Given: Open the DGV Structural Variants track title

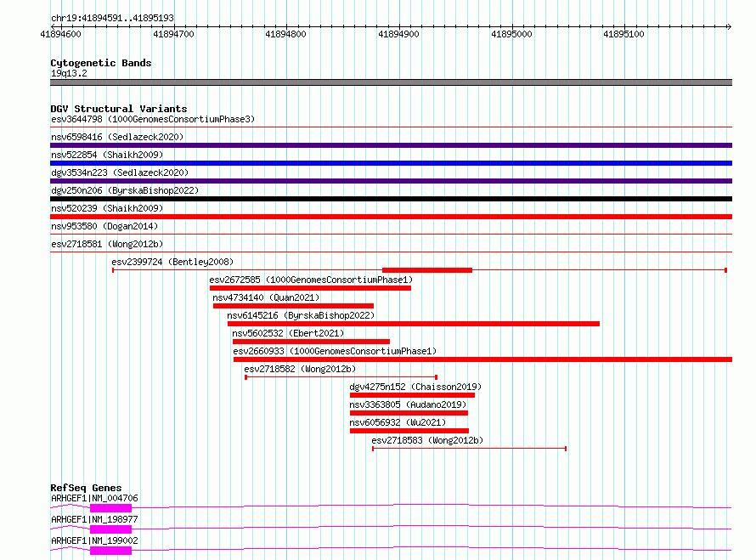Looking at the screenshot, I should 119,109.
